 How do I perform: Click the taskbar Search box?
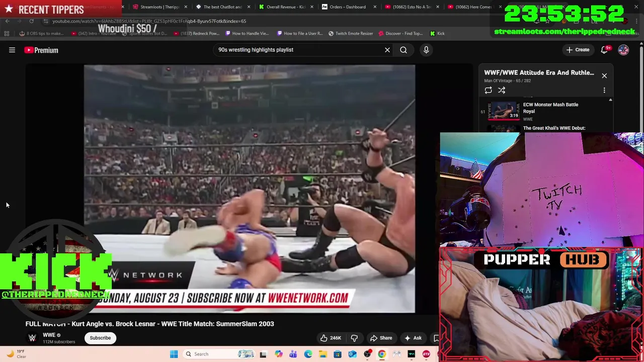(219, 354)
